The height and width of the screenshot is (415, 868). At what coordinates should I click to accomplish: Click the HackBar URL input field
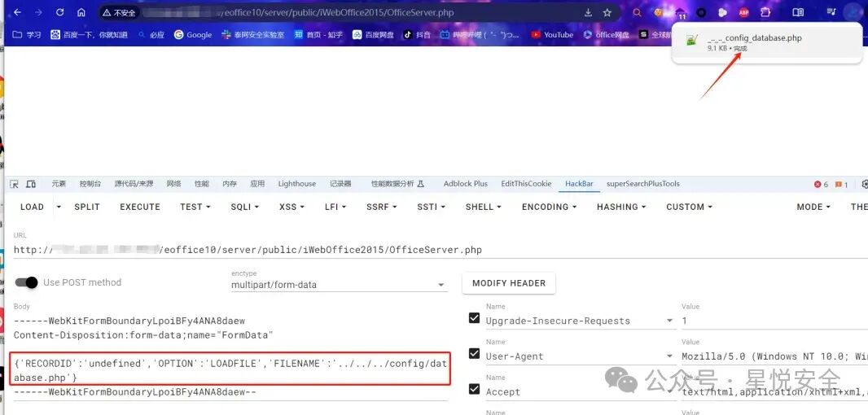pos(440,250)
